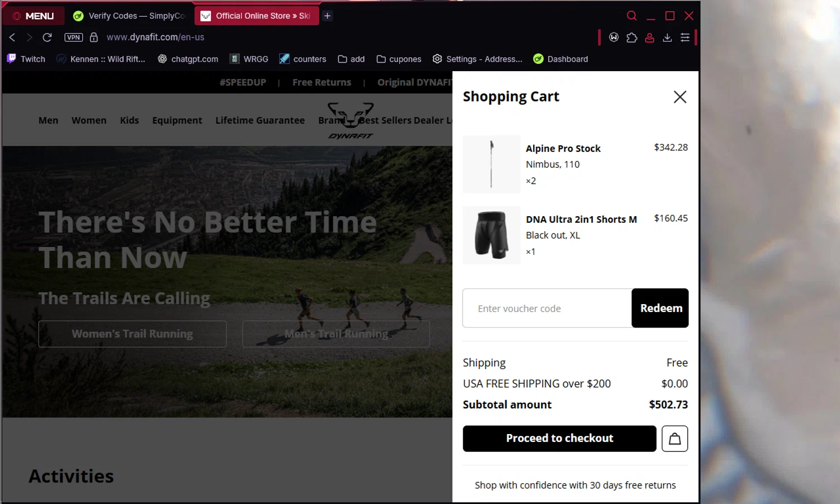Click the $342.28 price text
840x504 pixels.
click(x=671, y=147)
